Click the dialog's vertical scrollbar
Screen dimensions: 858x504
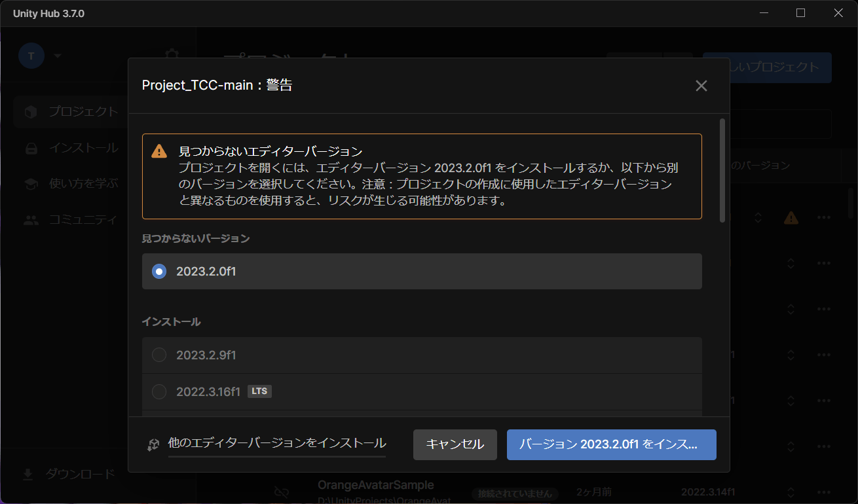[722, 170]
